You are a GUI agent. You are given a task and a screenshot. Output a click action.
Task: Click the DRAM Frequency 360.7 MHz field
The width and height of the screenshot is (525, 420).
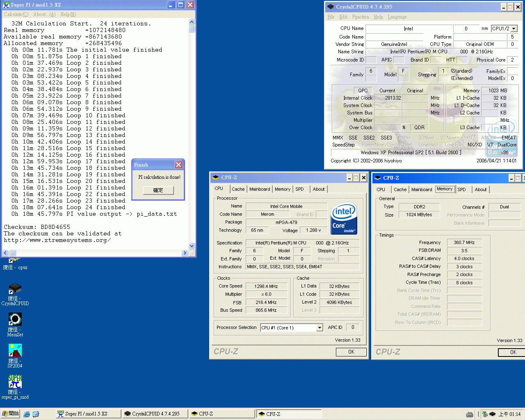(x=464, y=242)
